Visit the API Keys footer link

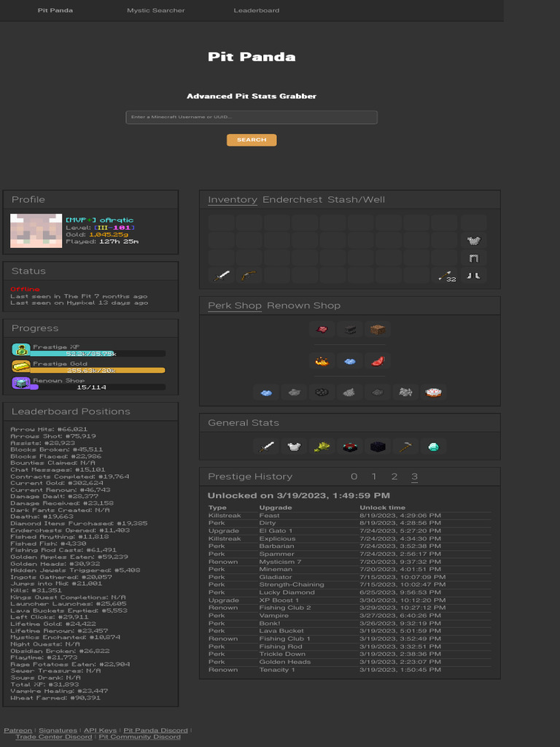pos(100,729)
